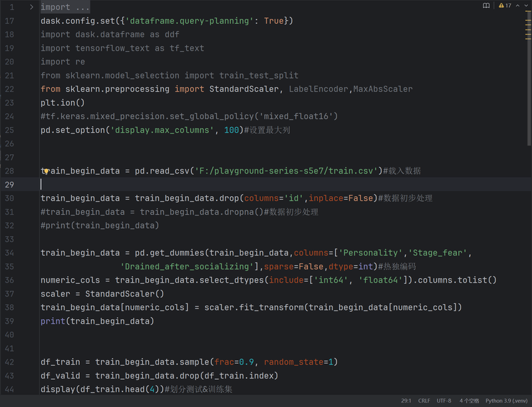Click the 17 warnings indicator
532x407 pixels.
coord(505,5)
